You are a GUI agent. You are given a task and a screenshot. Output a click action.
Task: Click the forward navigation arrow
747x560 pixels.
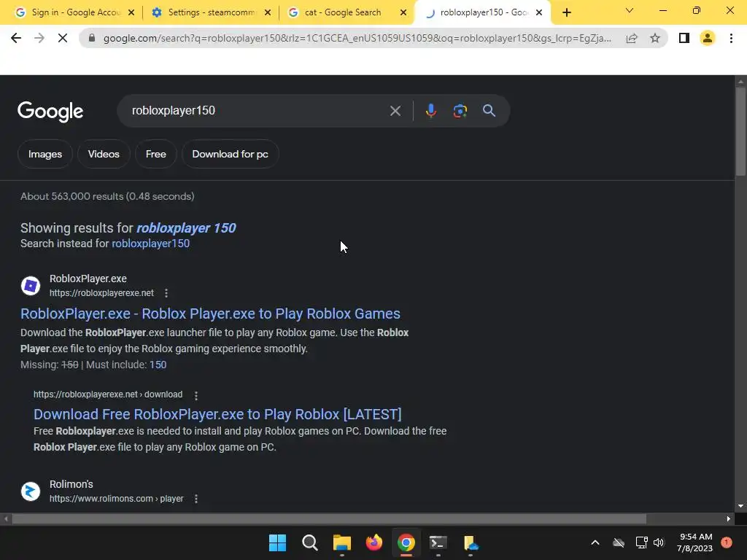[39, 38]
